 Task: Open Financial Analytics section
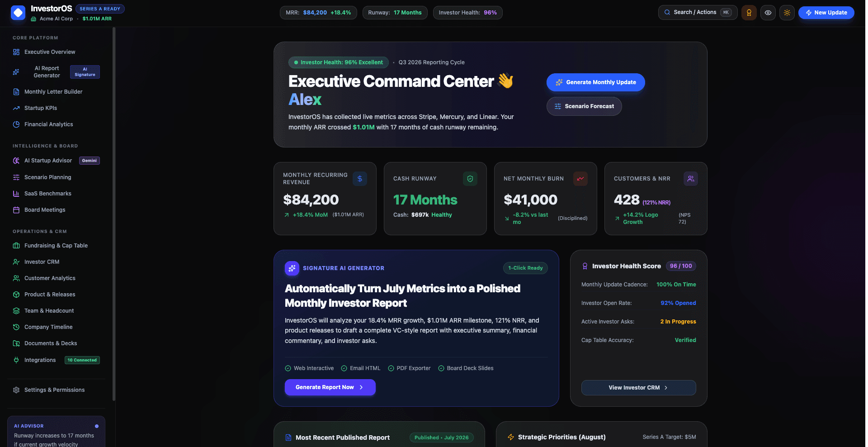click(x=56, y=124)
